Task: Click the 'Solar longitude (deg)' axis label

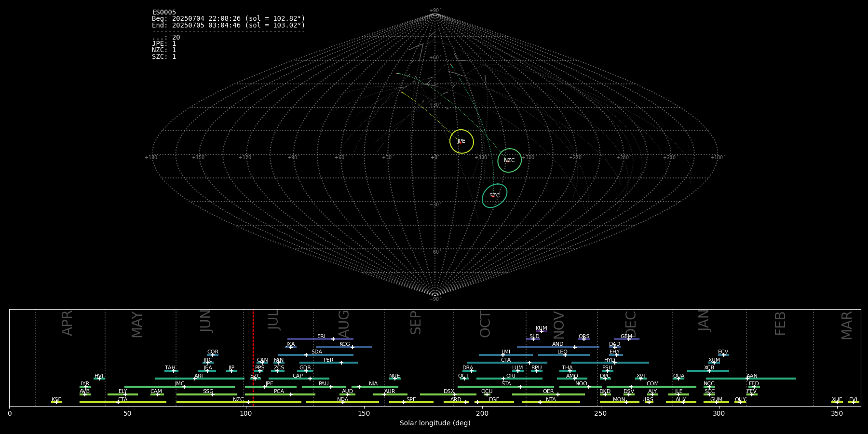Action: click(x=435, y=423)
